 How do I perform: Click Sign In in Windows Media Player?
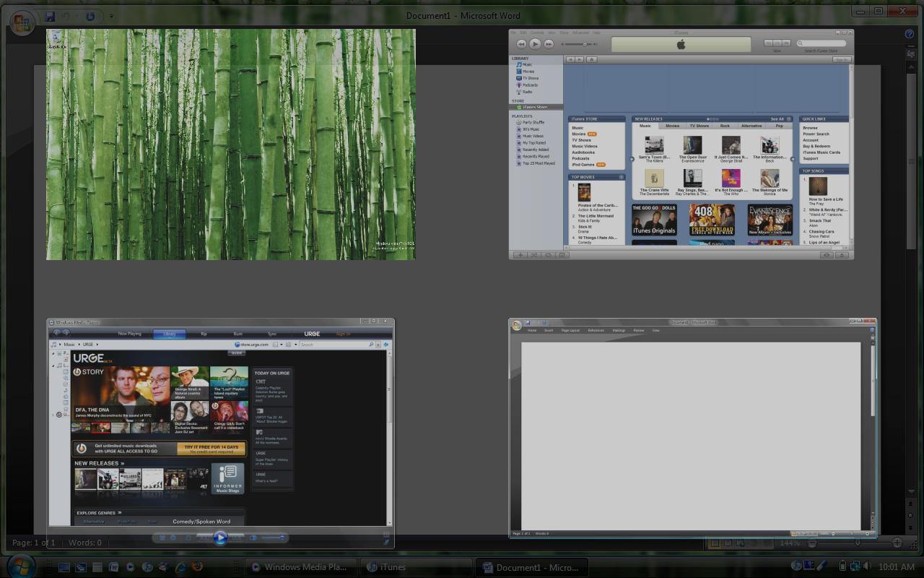pyautogui.click(x=343, y=334)
